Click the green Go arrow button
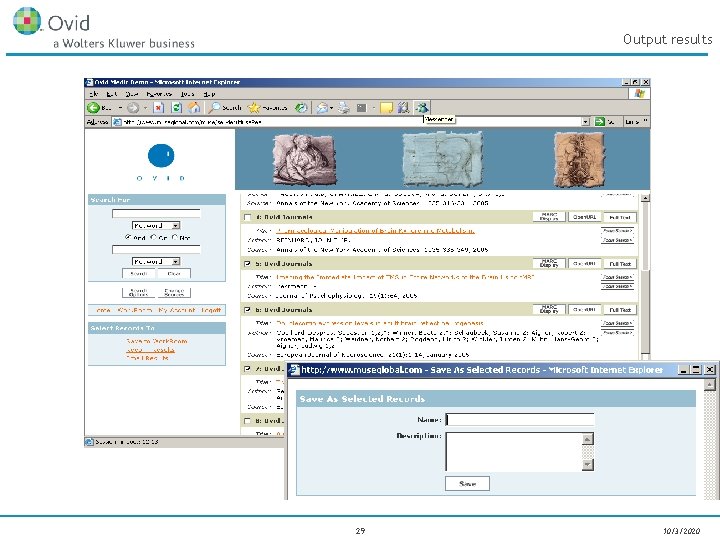This screenshot has width=720, height=540. [600, 122]
